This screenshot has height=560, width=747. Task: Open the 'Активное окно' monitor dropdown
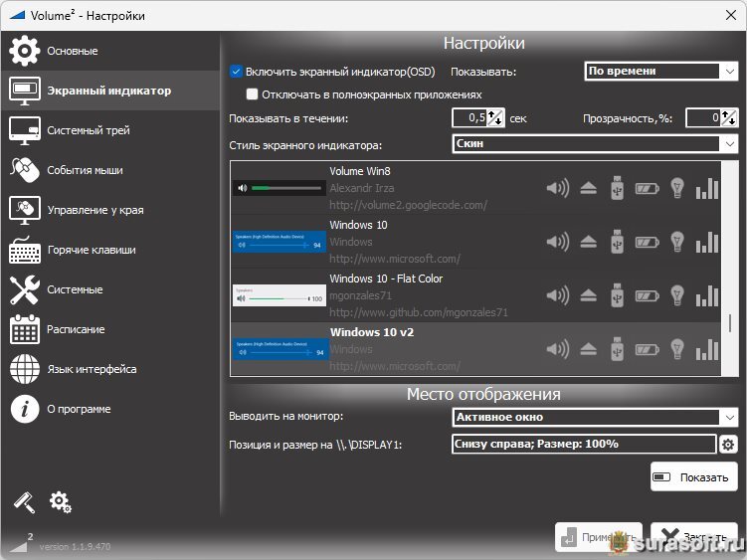click(594, 417)
